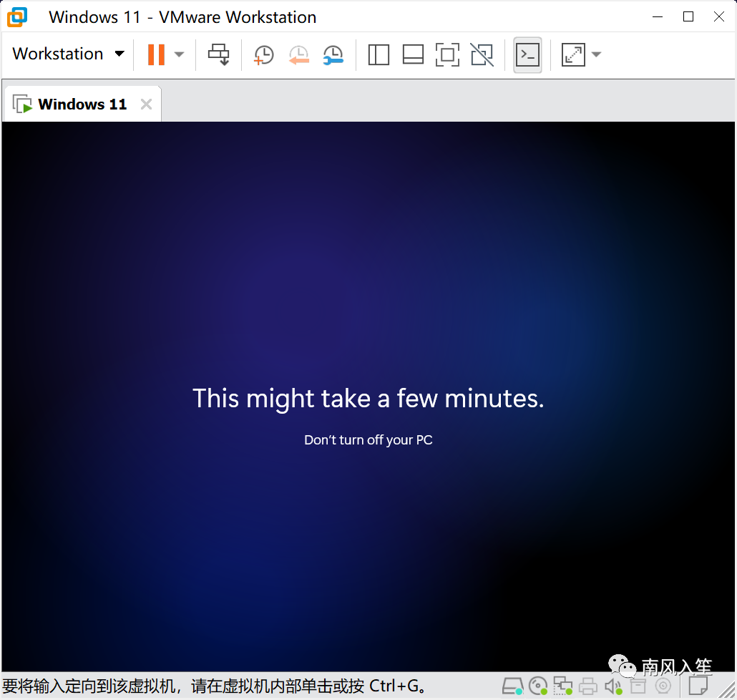Viewport: 737px width, 700px height.
Task: Click the stretch guest display icon
Action: coord(573,54)
